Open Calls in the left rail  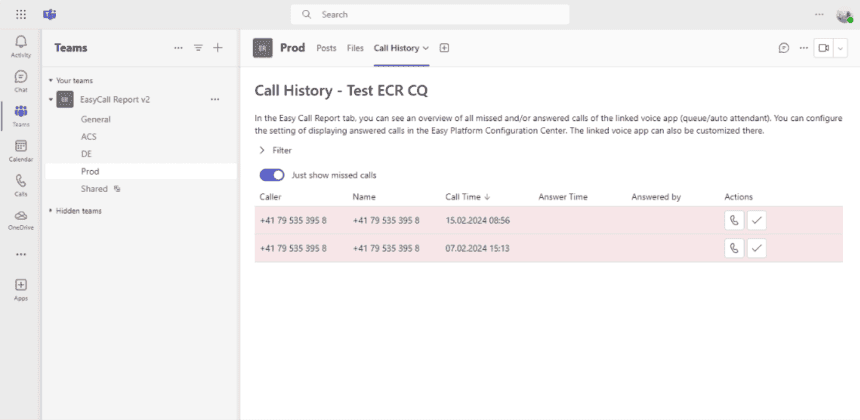pos(21,185)
